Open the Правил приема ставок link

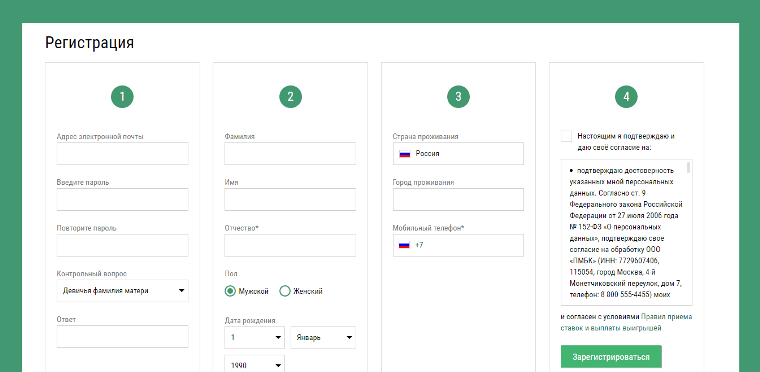[x=627, y=323]
